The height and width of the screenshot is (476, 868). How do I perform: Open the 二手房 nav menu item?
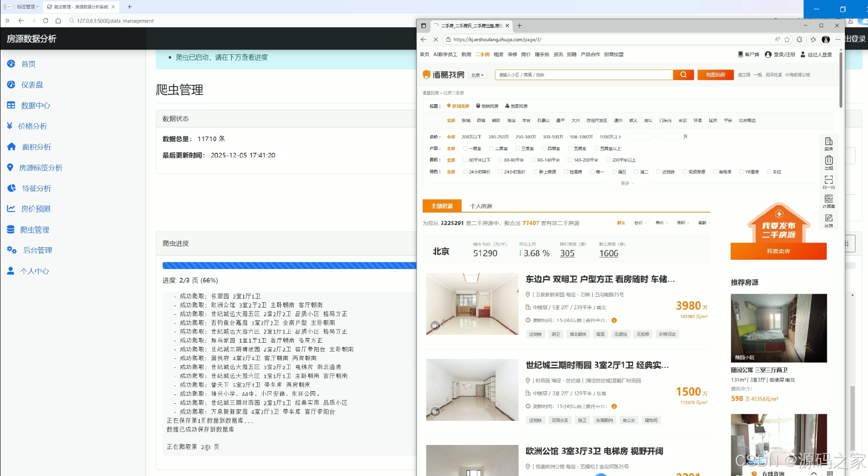[x=482, y=55]
